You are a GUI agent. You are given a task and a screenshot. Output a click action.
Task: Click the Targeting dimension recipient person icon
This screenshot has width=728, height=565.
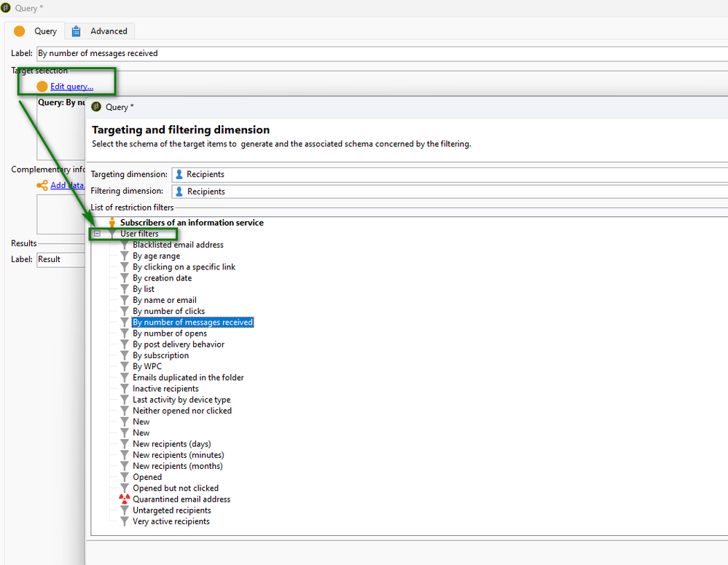click(x=179, y=175)
